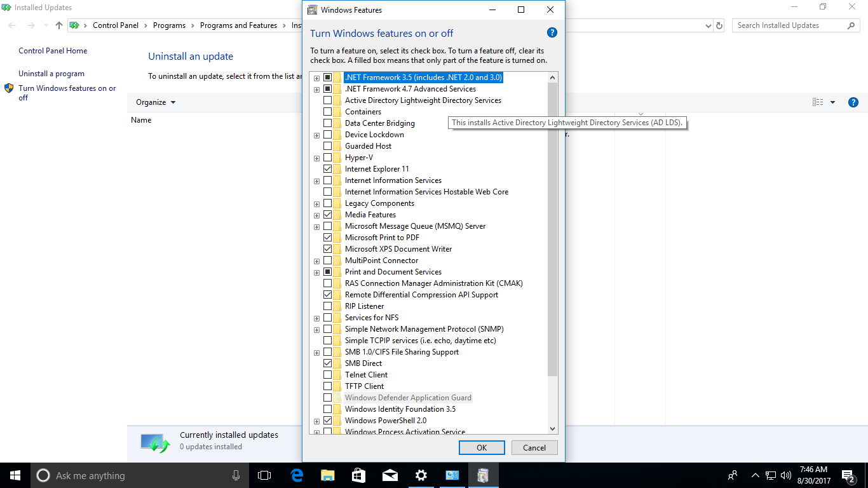Viewport: 868px width, 488px height.
Task: Click the taskbar clock and date
Action: pyautogui.click(x=813, y=475)
